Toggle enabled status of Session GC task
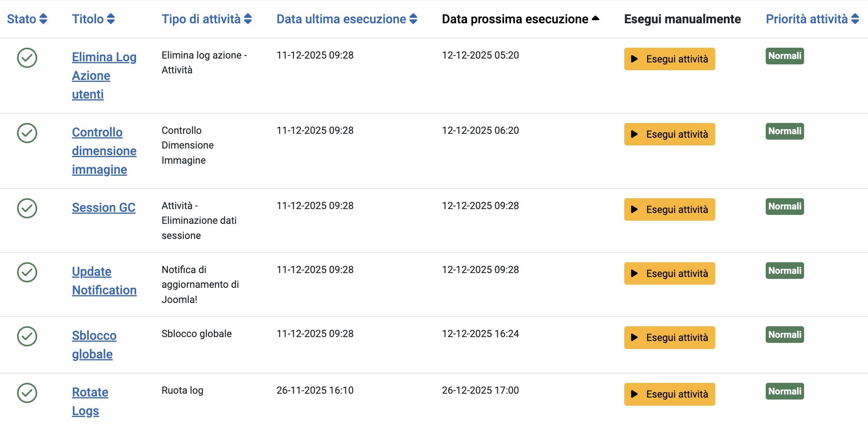This screenshot has height=429, width=868. tap(27, 208)
